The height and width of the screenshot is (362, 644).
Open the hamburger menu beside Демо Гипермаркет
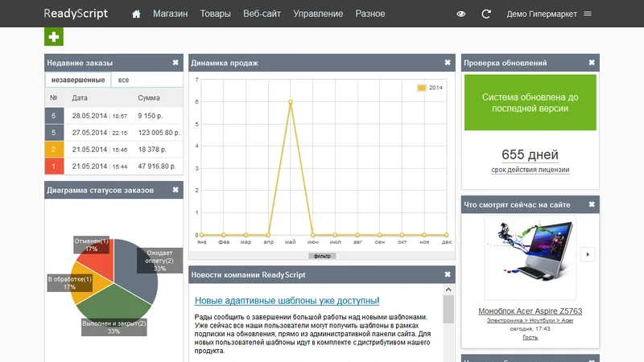pos(588,14)
